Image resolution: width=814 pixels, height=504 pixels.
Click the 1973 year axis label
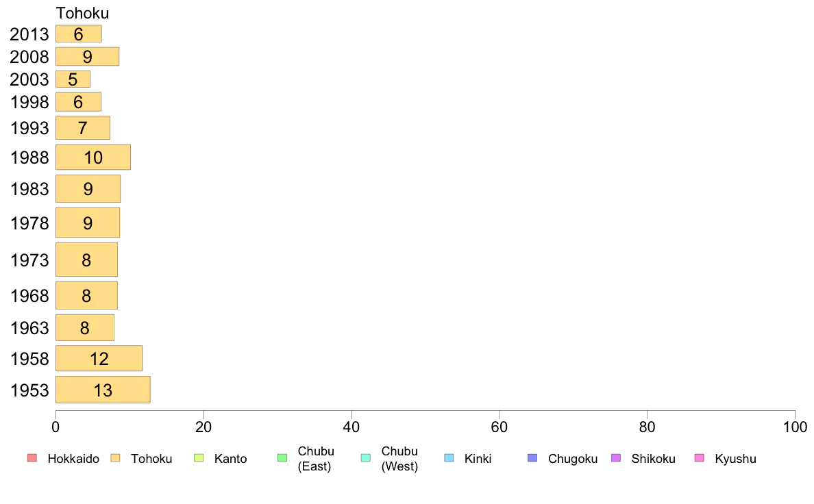pos(29,260)
